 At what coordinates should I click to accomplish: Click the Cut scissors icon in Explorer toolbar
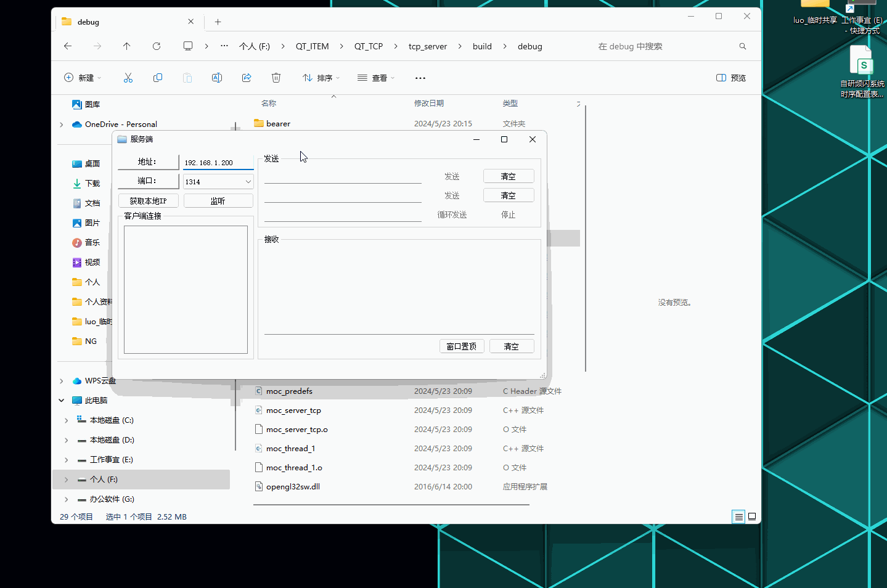[128, 78]
